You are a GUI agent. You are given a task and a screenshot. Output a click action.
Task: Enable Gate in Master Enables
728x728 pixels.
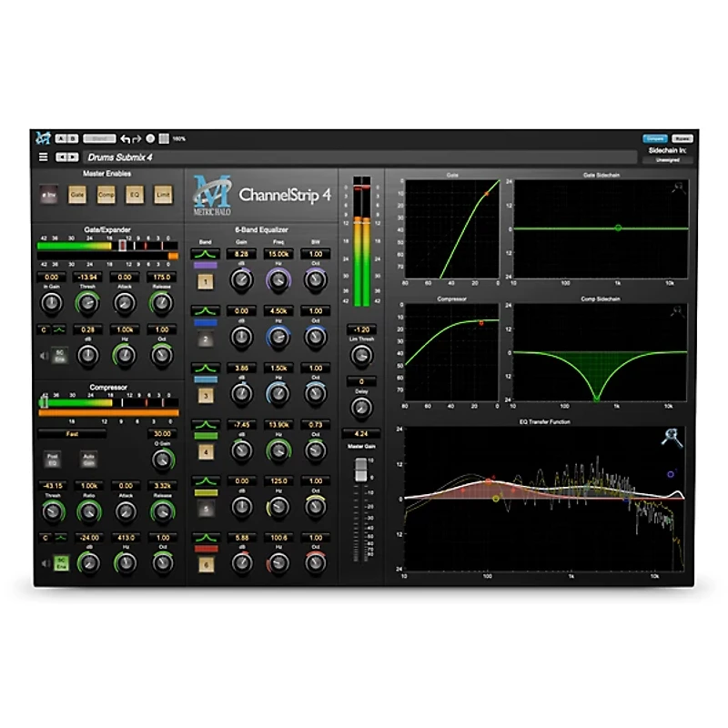pos(77,194)
